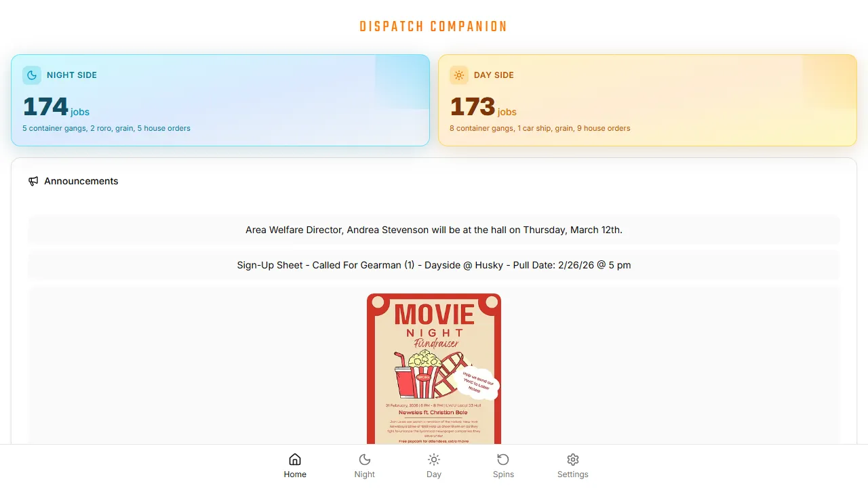Click the sun icon on the Day Side card

click(459, 75)
